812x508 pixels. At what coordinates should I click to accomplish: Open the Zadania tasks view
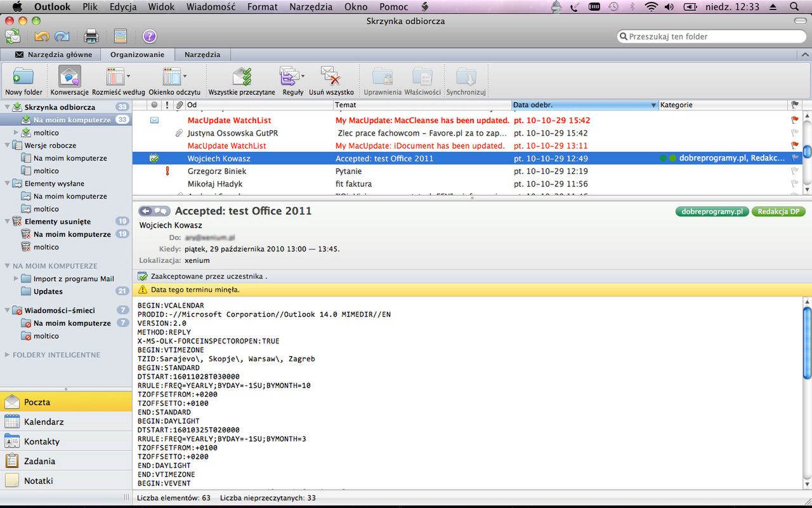66,461
